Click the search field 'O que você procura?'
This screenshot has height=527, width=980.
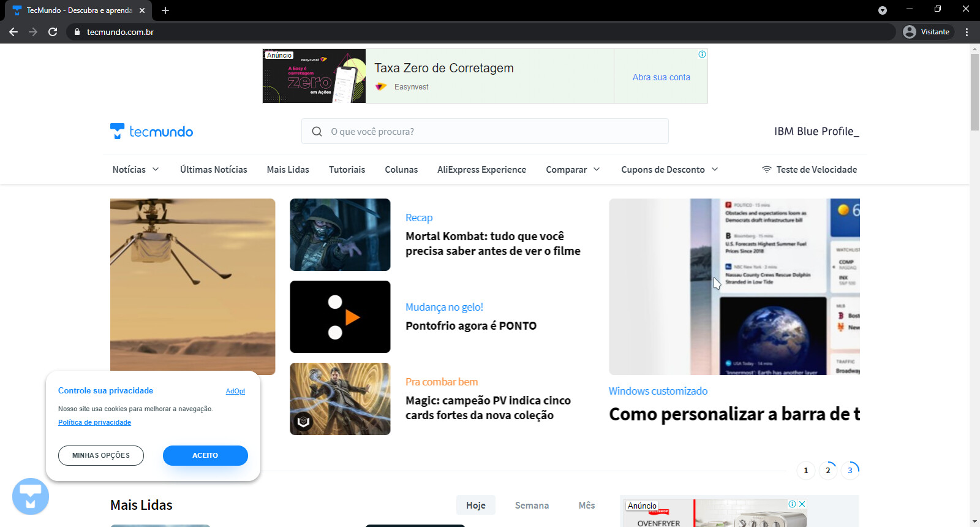485,131
